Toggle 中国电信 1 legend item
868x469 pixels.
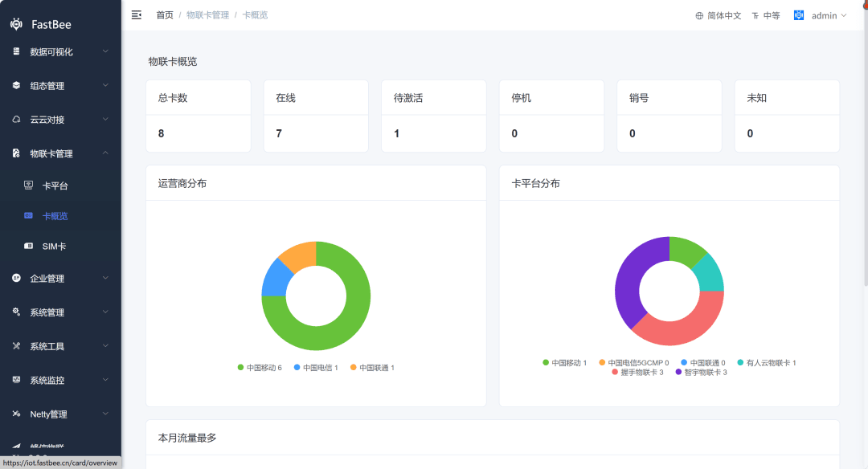tap(316, 367)
